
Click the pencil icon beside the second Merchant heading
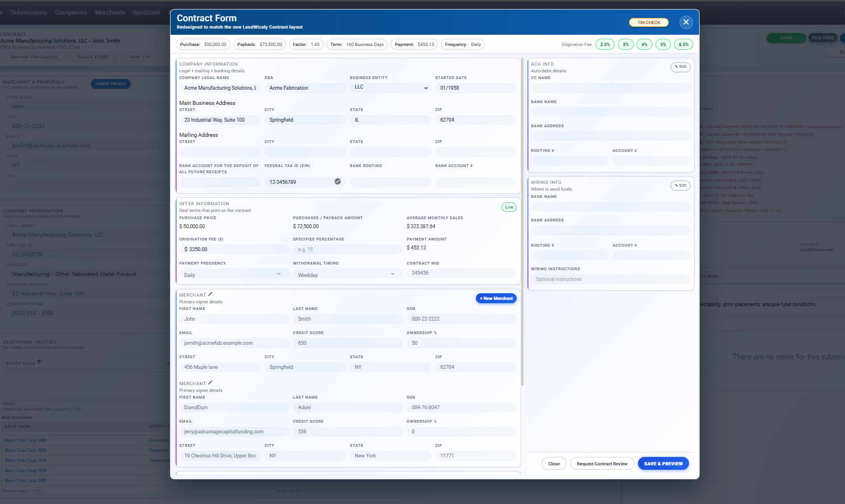pos(210,382)
